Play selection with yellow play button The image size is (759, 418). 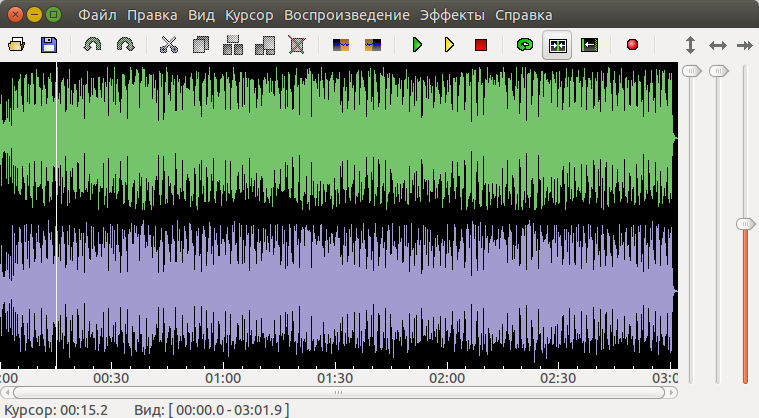click(x=449, y=45)
